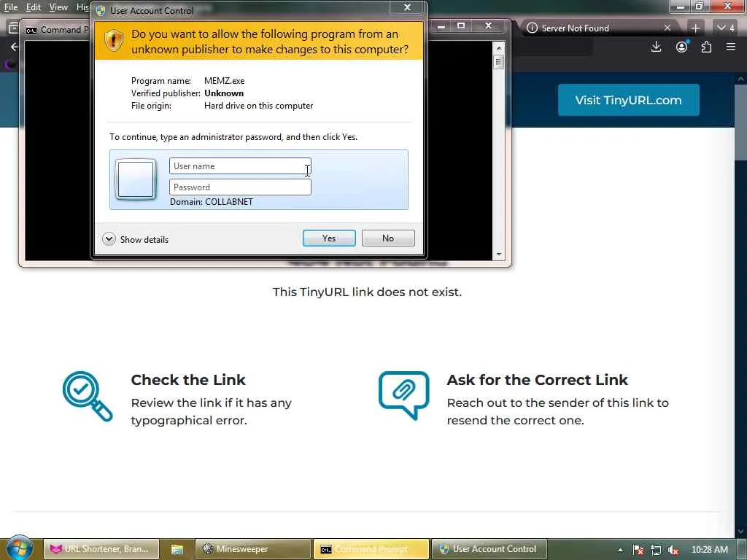The height and width of the screenshot is (560, 747).
Task: Open the Windows Start button
Action: 19,548
